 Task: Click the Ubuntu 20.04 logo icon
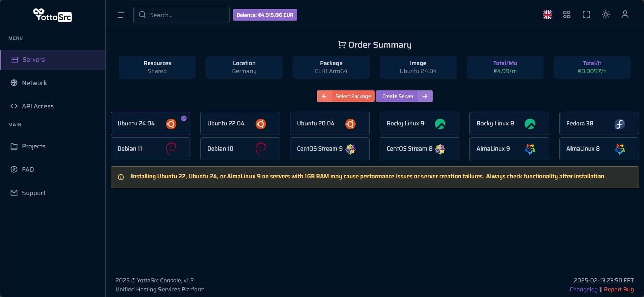[x=350, y=124]
